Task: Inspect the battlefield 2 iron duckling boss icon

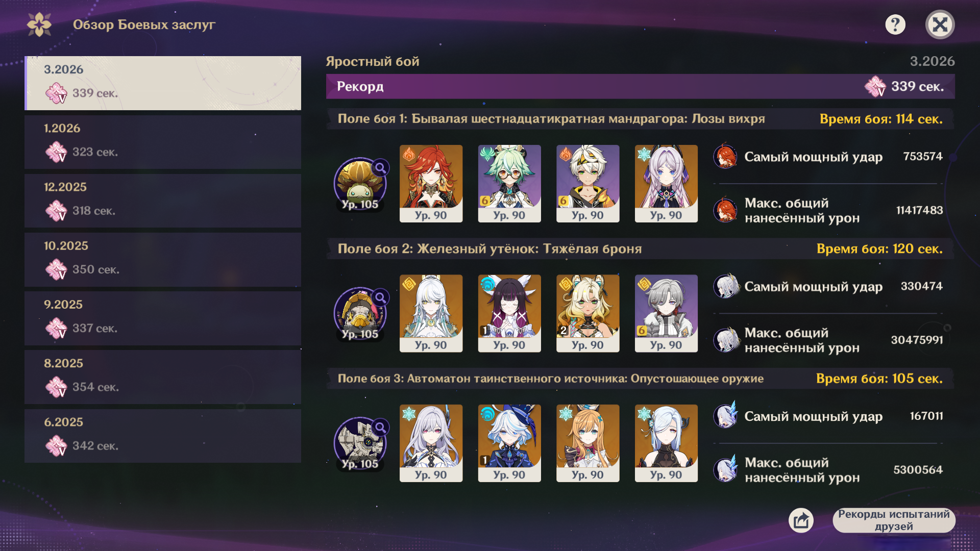Action: tap(360, 313)
